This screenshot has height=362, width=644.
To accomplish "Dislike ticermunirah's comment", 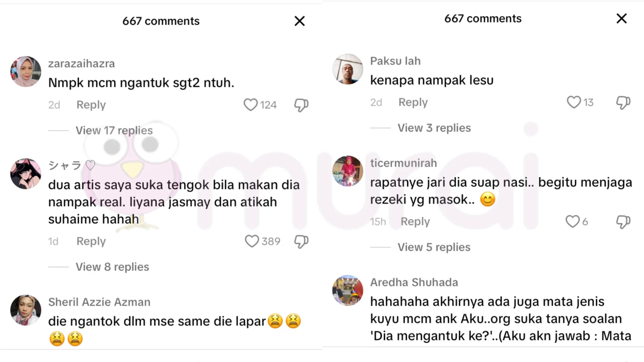I will (x=623, y=222).
